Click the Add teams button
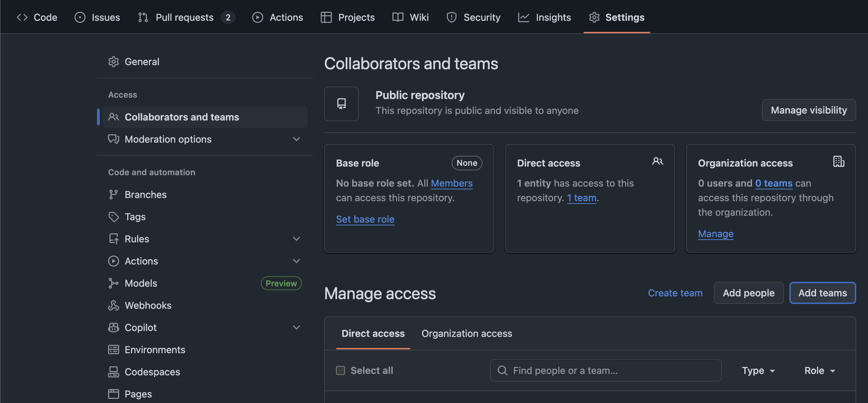This screenshot has width=868, height=403. click(x=823, y=293)
